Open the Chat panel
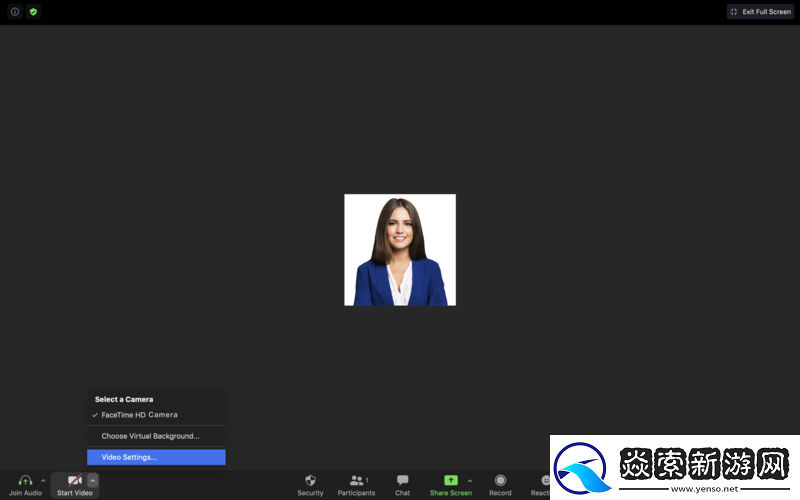Viewport: 800px width, 500px height. pyautogui.click(x=402, y=481)
